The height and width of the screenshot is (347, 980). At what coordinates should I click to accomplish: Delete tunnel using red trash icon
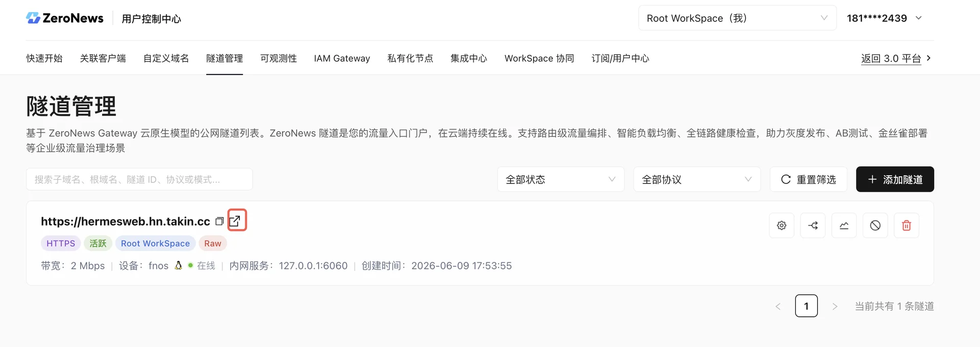(x=906, y=225)
